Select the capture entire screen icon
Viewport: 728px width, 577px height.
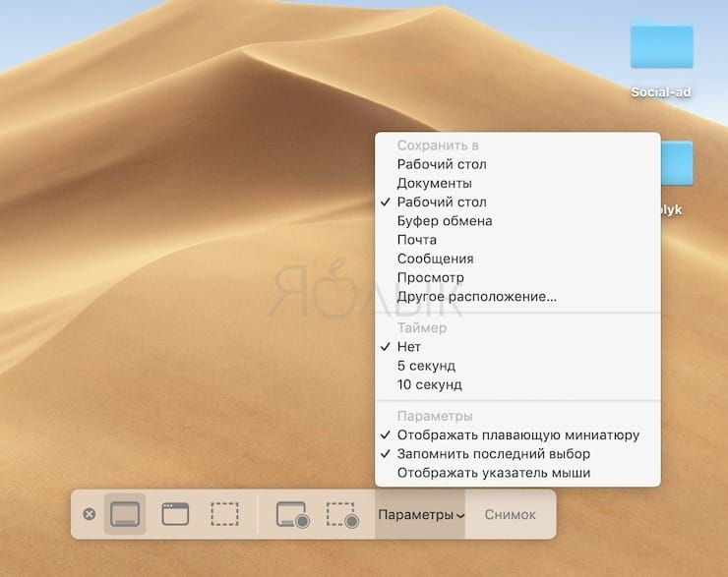coord(125,514)
